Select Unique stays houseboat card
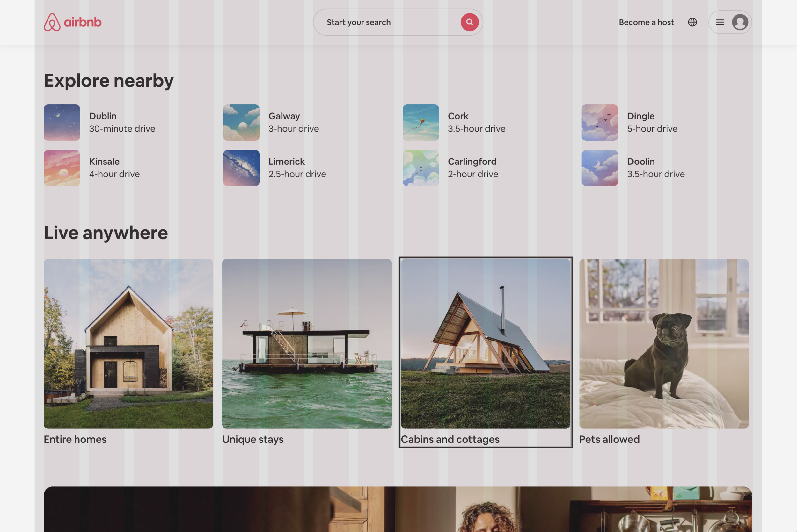Image resolution: width=797 pixels, height=532 pixels. pyautogui.click(x=307, y=343)
